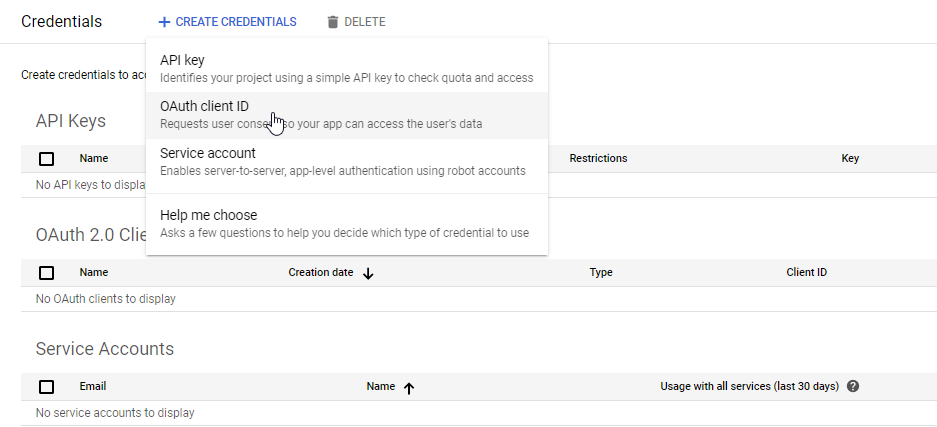This screenshot has height=427, width=937.
Task: Click the Type column header
Action: 601,272
